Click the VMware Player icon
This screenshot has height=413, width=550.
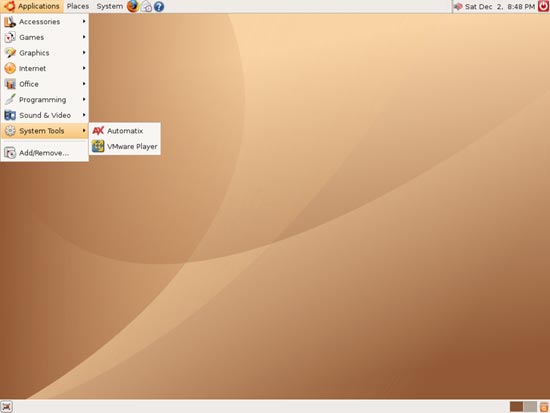tap(98, 146)
